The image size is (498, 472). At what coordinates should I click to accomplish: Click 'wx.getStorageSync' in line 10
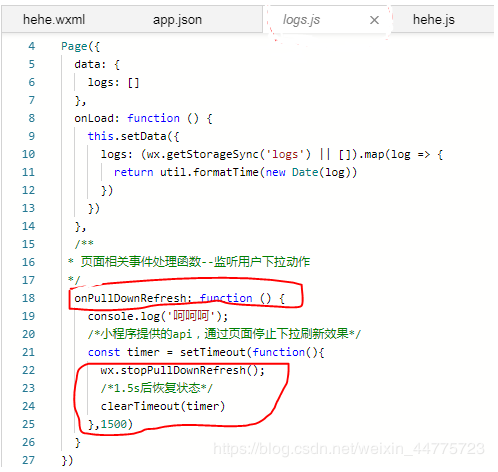[203, 154]
